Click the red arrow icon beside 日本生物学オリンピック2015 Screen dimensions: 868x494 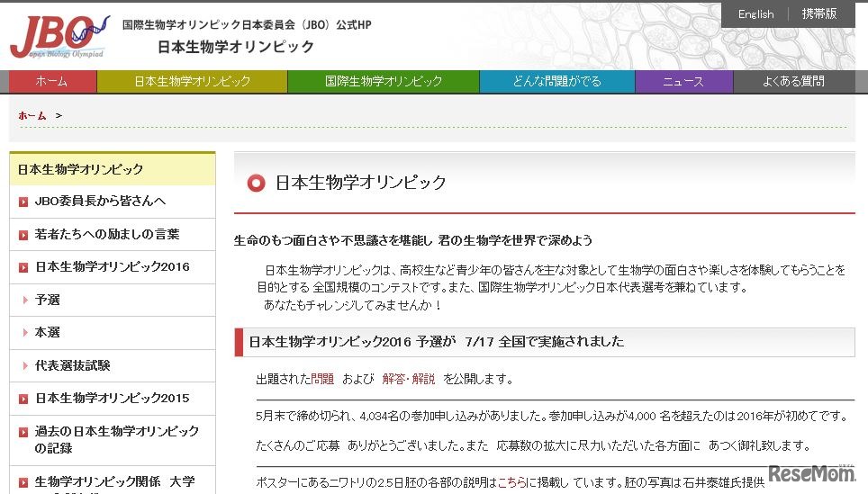click(23, 399)
